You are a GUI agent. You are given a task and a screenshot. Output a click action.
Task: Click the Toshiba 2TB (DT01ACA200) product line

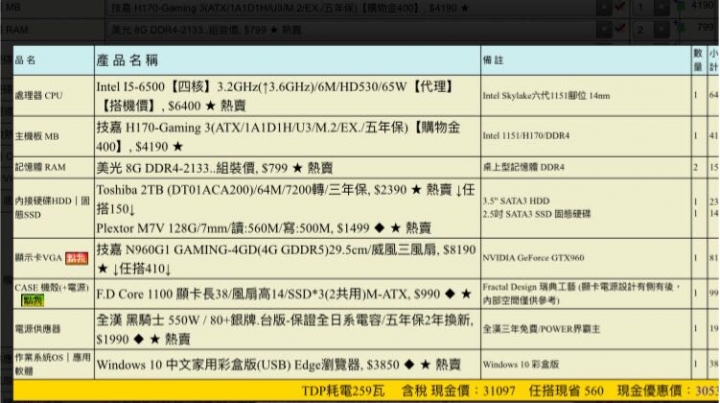(x=286, y=199)
